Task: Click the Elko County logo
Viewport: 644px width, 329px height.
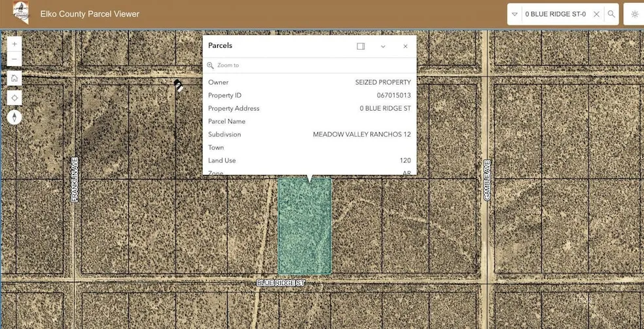Action: [21, 13]
